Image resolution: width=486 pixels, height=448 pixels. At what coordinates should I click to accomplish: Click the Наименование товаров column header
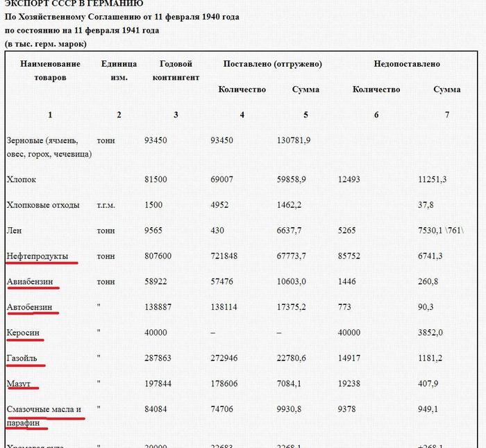[50, 70]
